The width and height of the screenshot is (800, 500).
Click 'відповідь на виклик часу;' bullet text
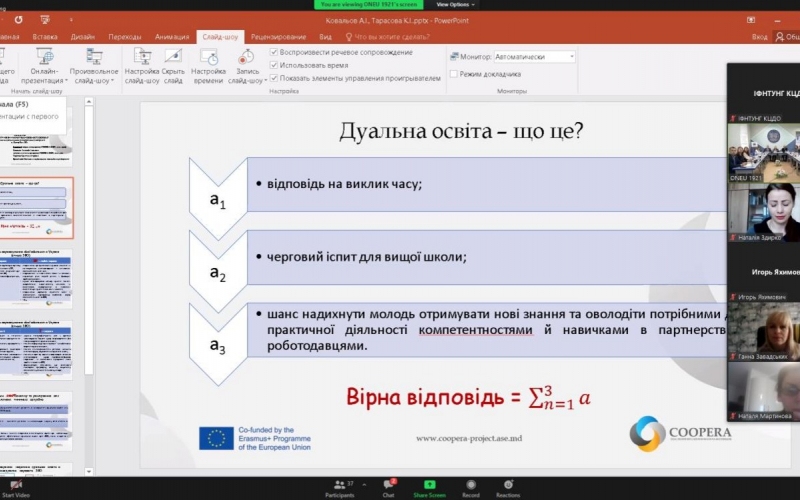[344, 184]
